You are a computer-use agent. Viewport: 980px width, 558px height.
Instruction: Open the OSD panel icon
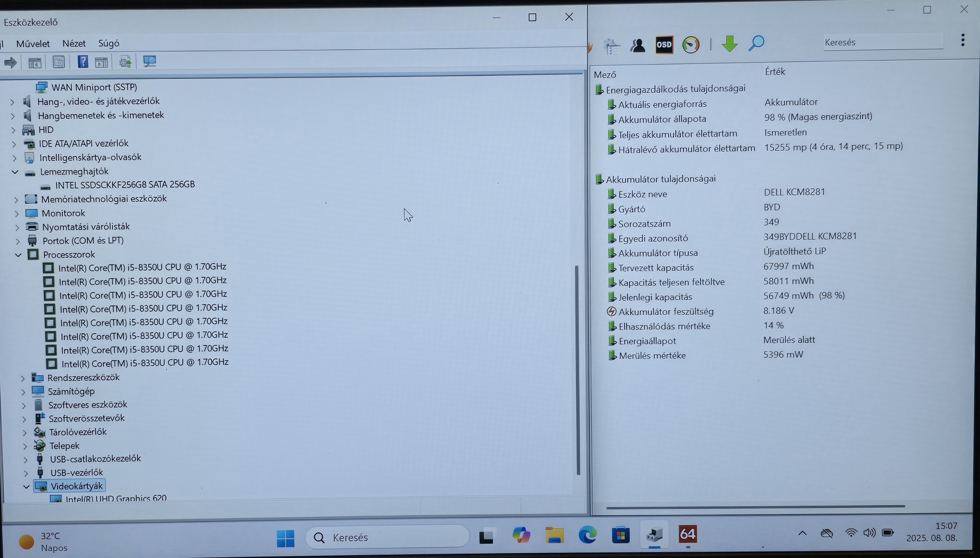[x=664, y=45]
